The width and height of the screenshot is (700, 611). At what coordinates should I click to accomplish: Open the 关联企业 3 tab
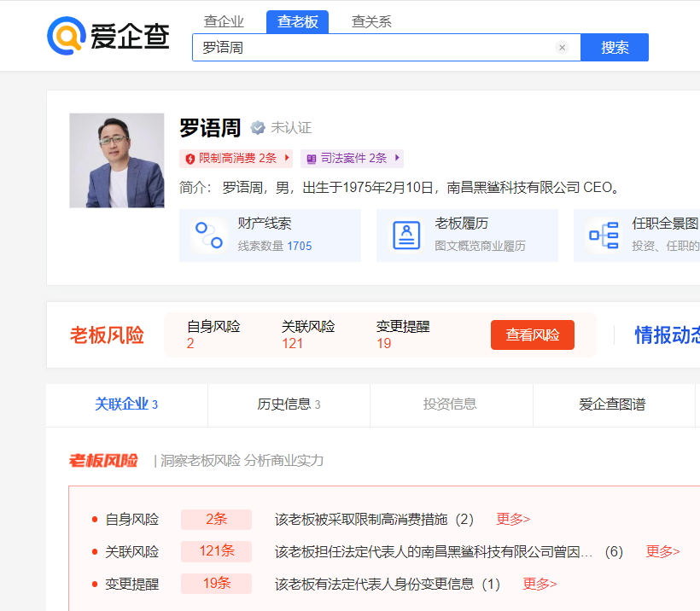(x=127, y=404)
